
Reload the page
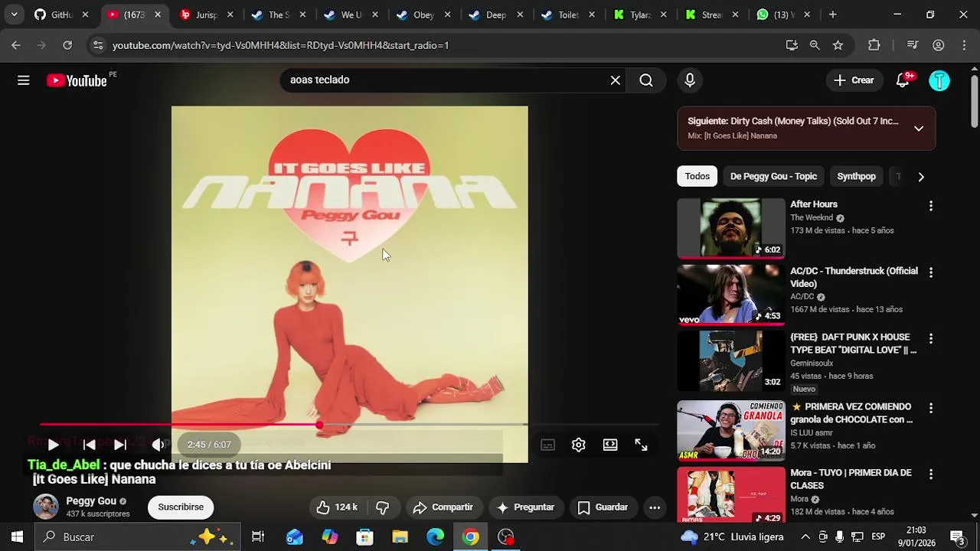(x=67, y=45)
